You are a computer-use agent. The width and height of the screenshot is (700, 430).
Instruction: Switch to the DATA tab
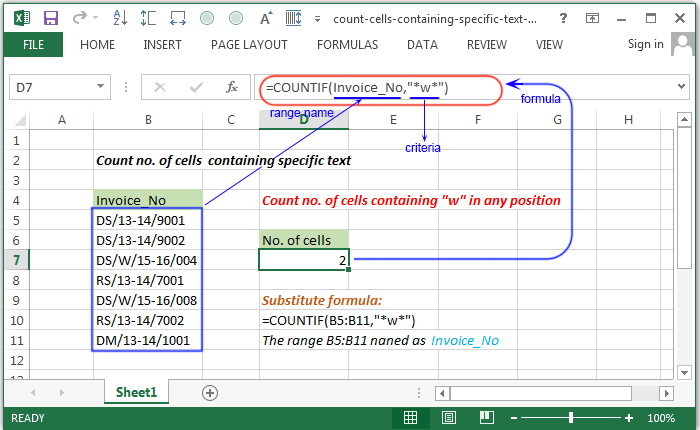pos(422,45)
